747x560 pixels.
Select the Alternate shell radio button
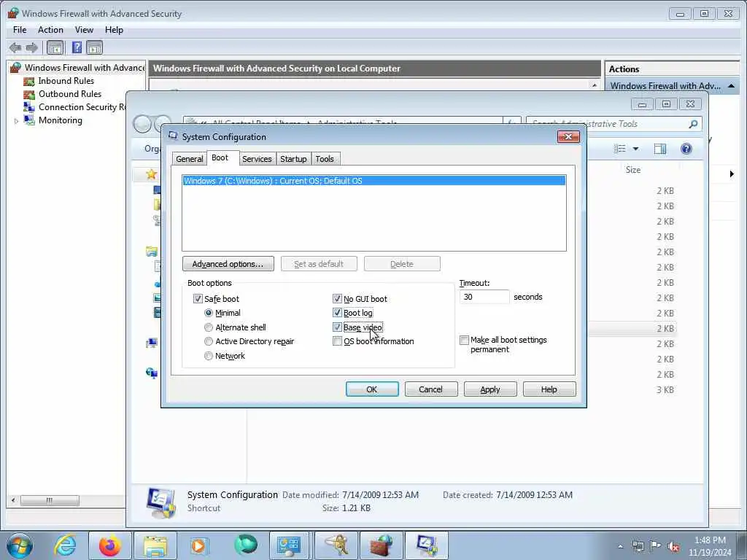pos(208,327)
